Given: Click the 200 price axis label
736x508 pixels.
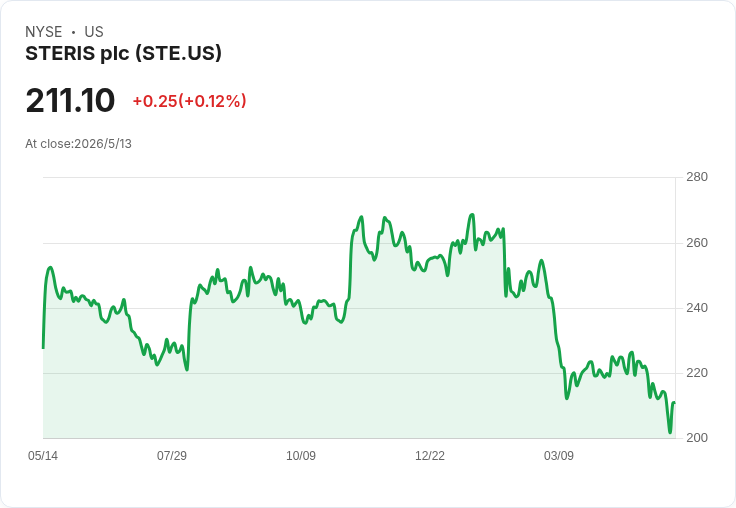Looking at the screenshot, I should pos(697,438).
